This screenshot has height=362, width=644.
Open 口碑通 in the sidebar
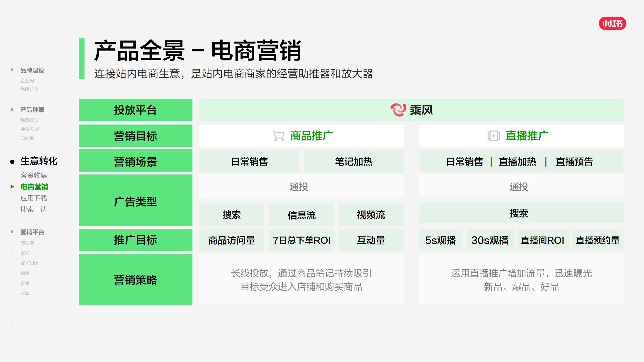(x=27, y=138)
